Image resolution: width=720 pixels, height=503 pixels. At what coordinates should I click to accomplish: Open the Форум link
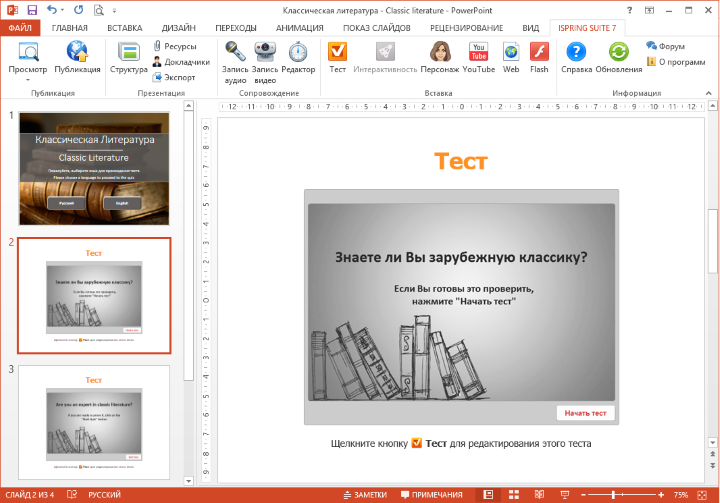[665, 46]
